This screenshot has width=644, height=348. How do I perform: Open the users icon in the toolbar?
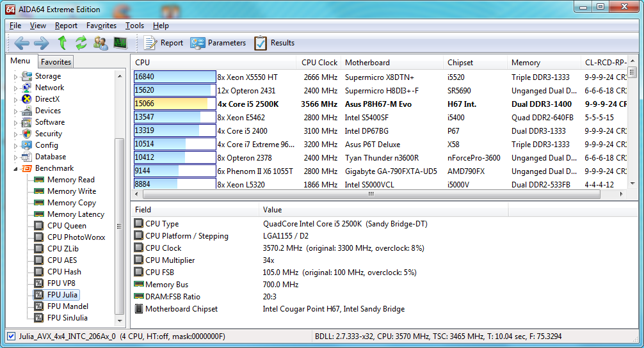[101, 43]
